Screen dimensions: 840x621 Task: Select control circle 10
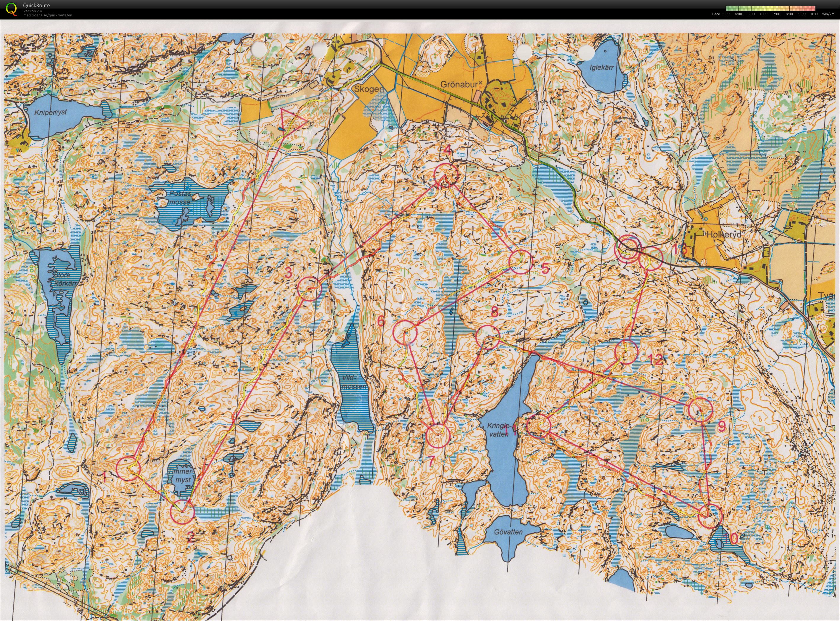click(710, 517)
